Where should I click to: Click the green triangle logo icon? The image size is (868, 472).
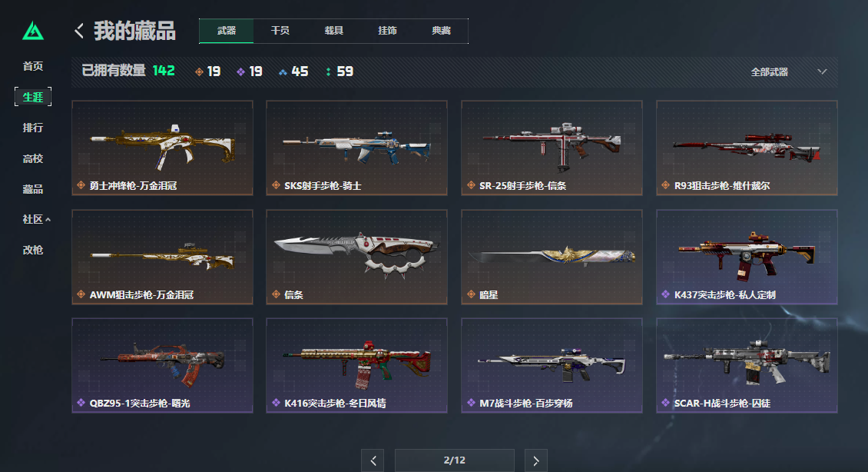(33, 31)
